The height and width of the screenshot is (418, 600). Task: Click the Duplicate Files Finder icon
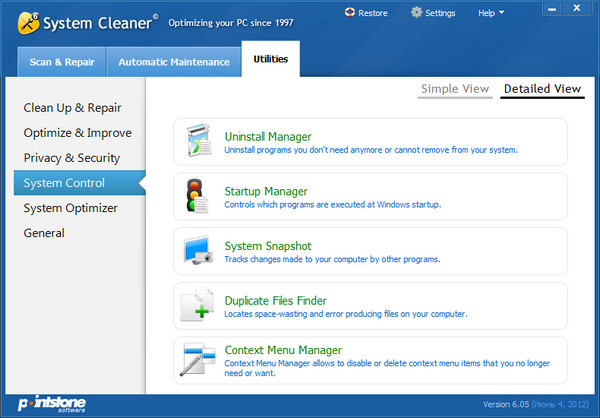197,306
